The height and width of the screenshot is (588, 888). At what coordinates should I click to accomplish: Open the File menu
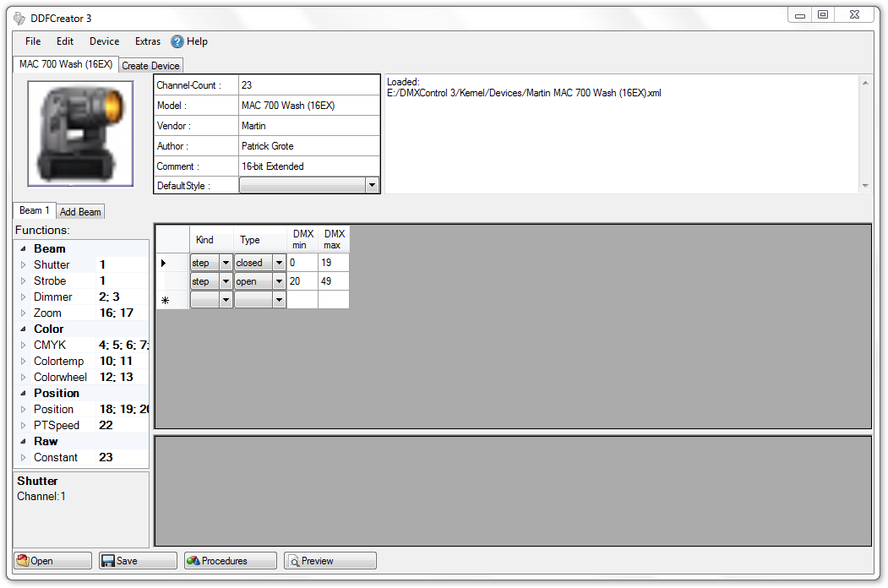33,41
